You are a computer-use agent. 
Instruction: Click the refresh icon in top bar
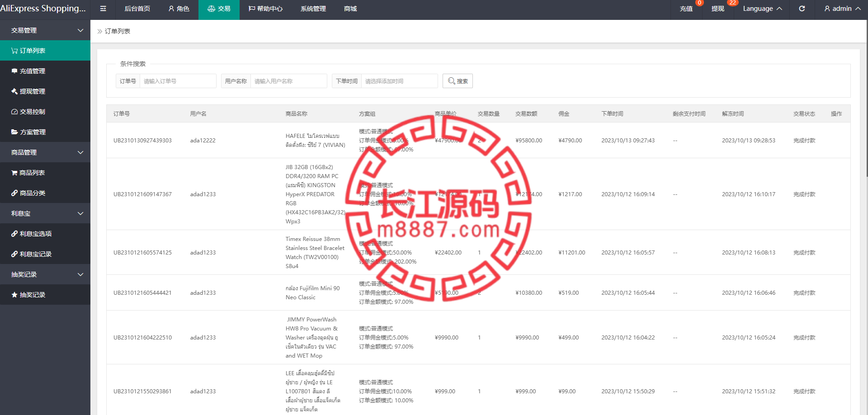[802, 9]
